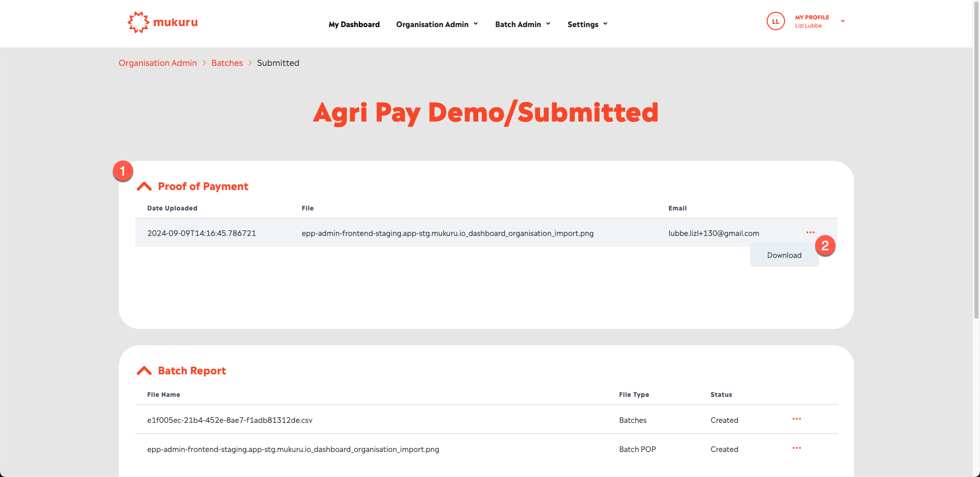Open three-dot menu for Batches csv row
The height and width of the screenshot is (477, 980).
tap(796, 419)
